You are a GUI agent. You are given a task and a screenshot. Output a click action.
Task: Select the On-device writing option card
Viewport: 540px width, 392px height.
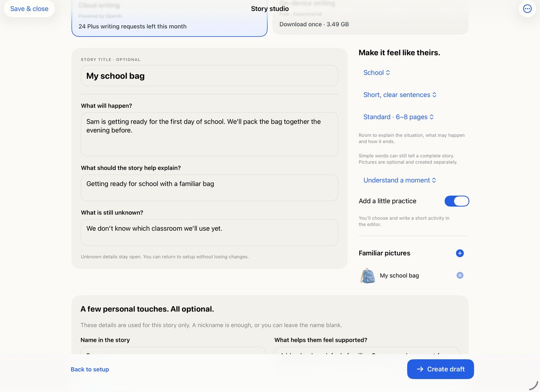pos(370,18)
